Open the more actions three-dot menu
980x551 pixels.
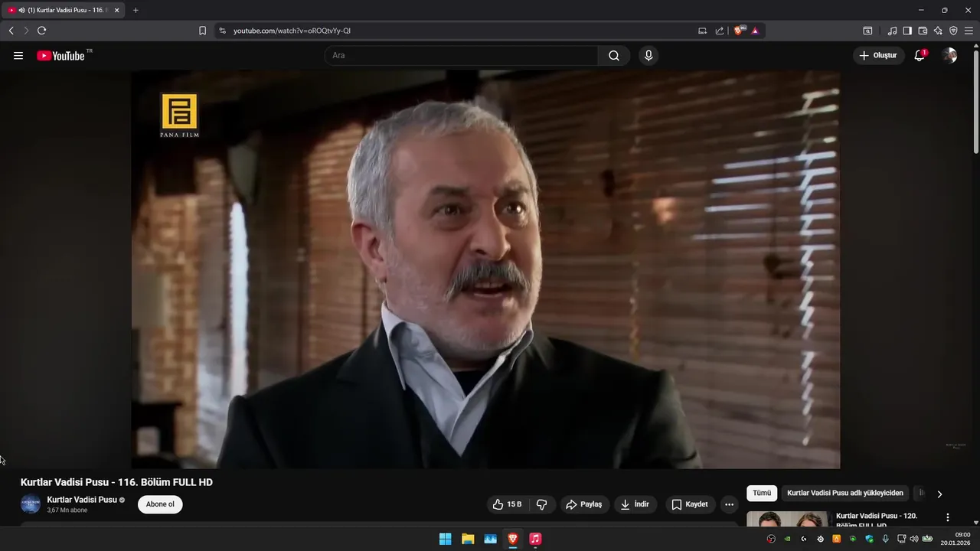(729, 504)
